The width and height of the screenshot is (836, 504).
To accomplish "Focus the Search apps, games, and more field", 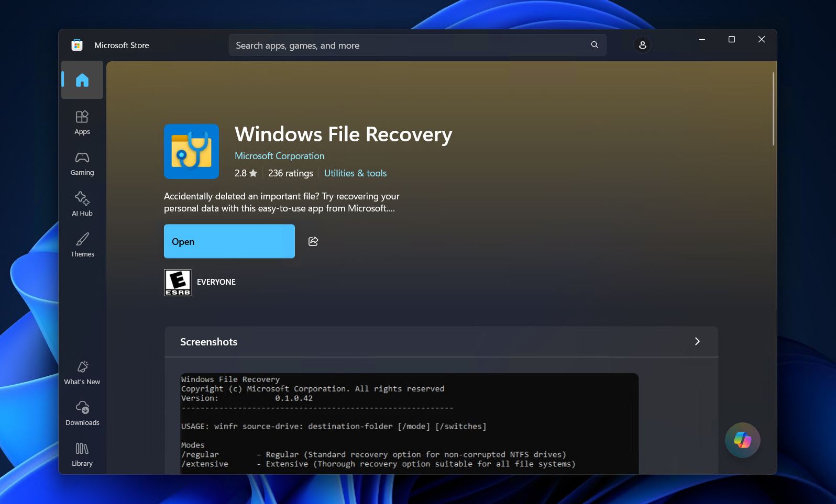I will click(x=417, y=45).
